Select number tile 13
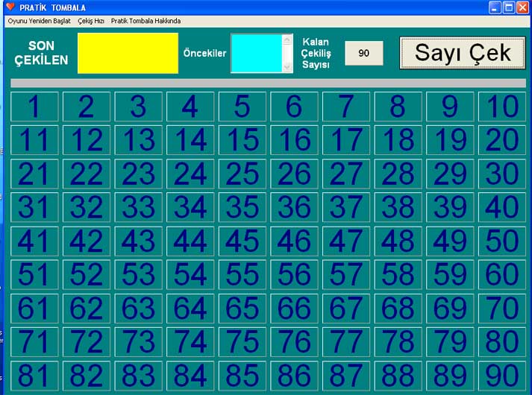This screenshot has width=532, height=395. [x=139, y=140]
